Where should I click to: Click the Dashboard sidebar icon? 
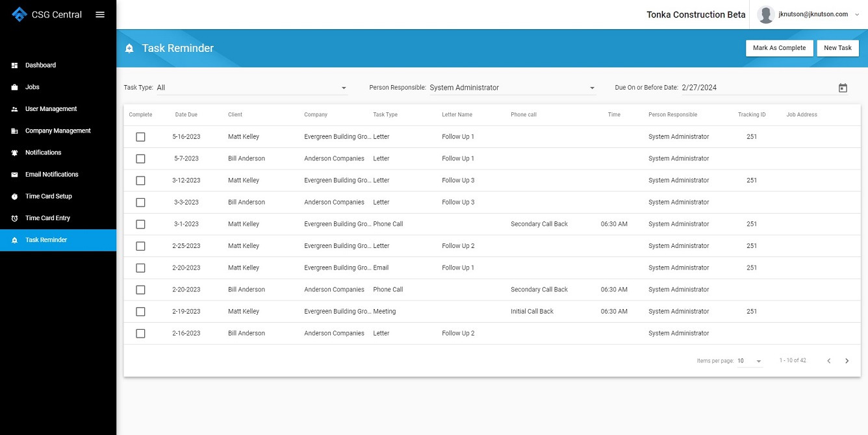[x=14, y=66]
